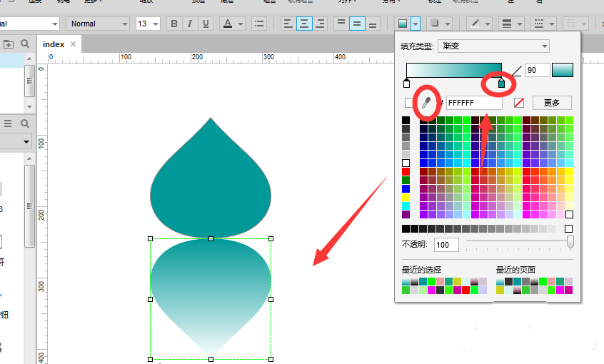Select the teal right gradient stop
Image resolution: width=604 pixels, height=364 pixels.
pyautogui.click(x=501, y=84)
